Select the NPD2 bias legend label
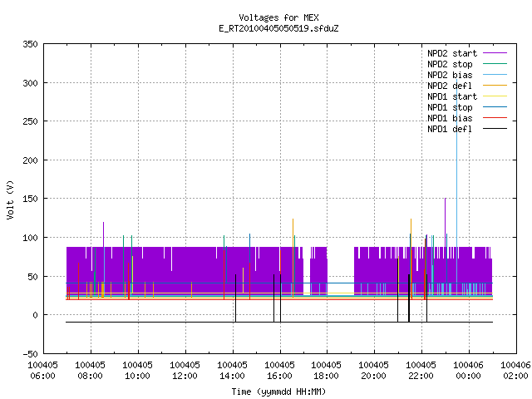The width and height of the screenshot is (532, 399). click(x=450, y=75)
